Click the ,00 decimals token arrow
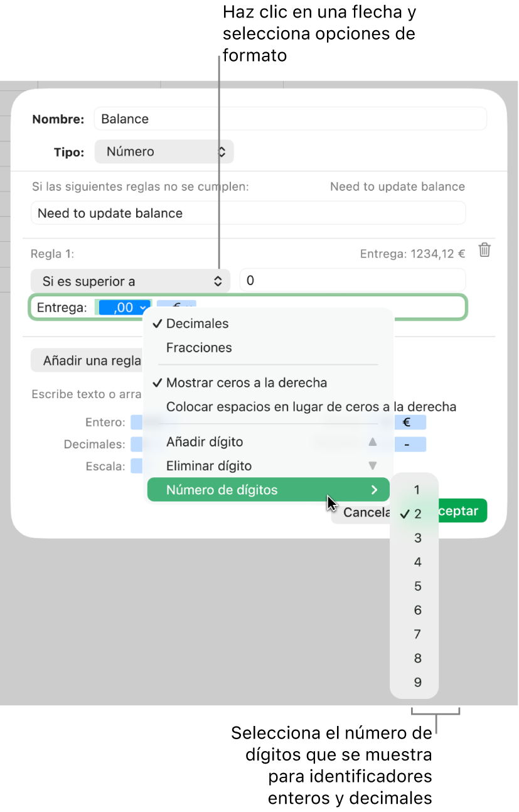This screenshot has height=812, width=519. pyautogui.click(x=143, y=308)
